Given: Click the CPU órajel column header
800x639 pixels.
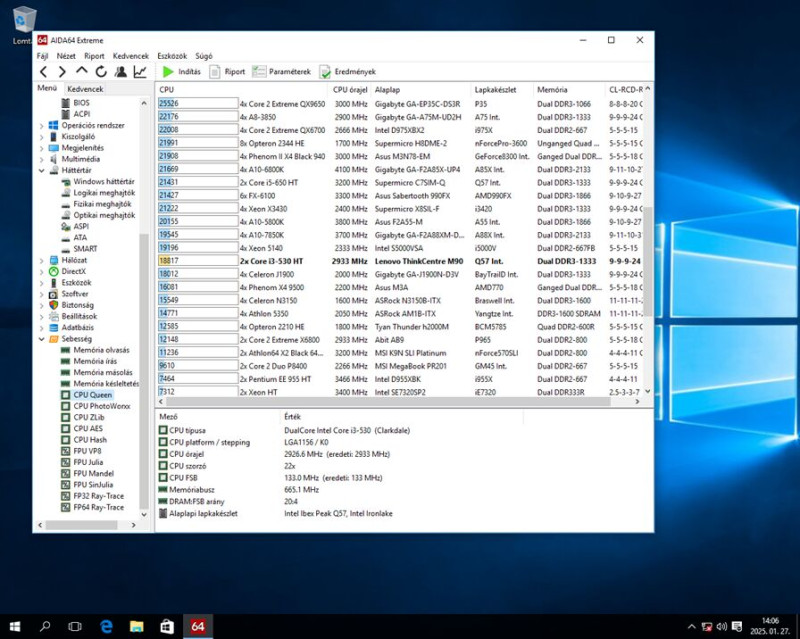Looking at the screenshot, I should click(x=350, y=90).
